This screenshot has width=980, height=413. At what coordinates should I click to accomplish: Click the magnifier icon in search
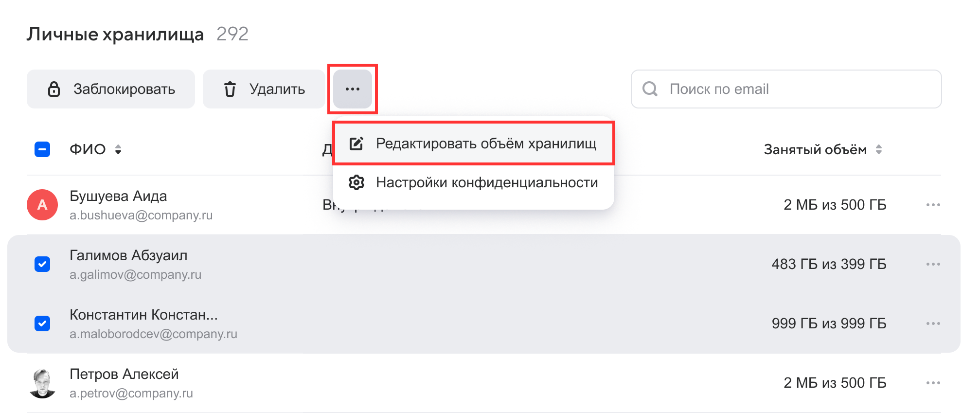click(x=650, y=89)
